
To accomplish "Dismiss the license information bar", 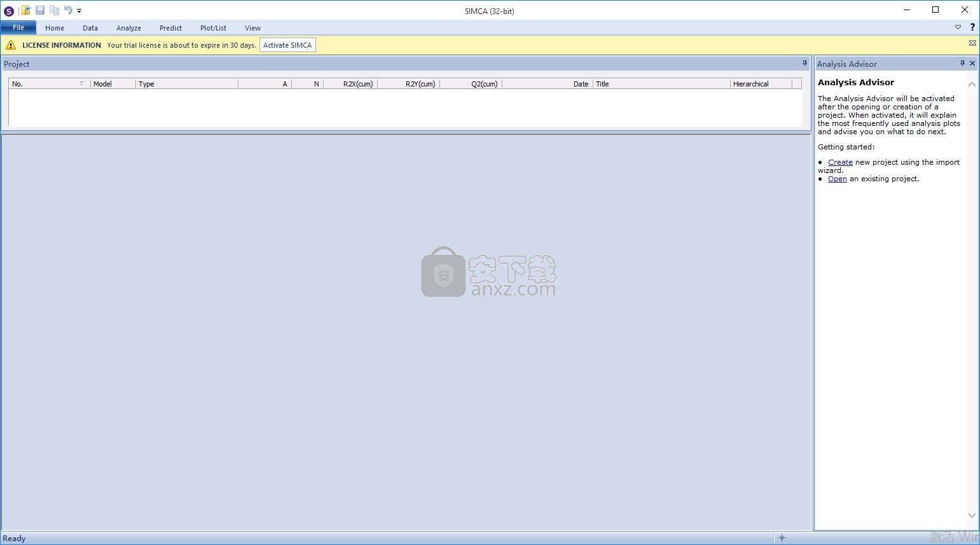I will [972, 43].
